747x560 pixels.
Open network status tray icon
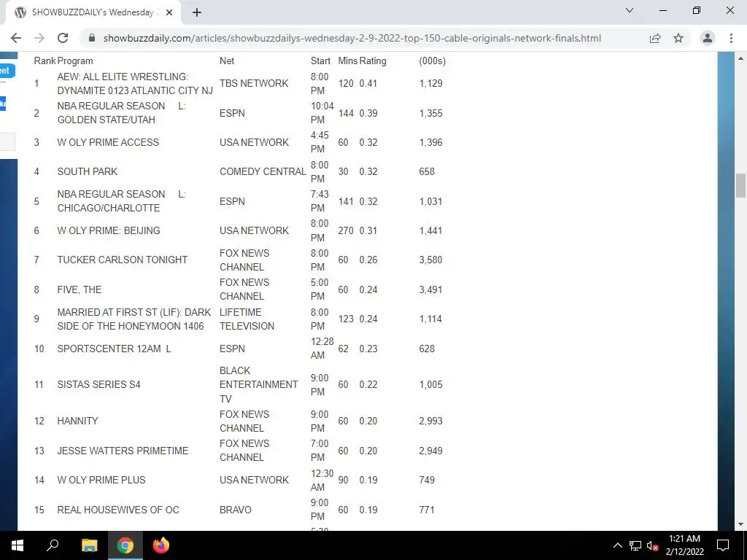pos(635,545)
